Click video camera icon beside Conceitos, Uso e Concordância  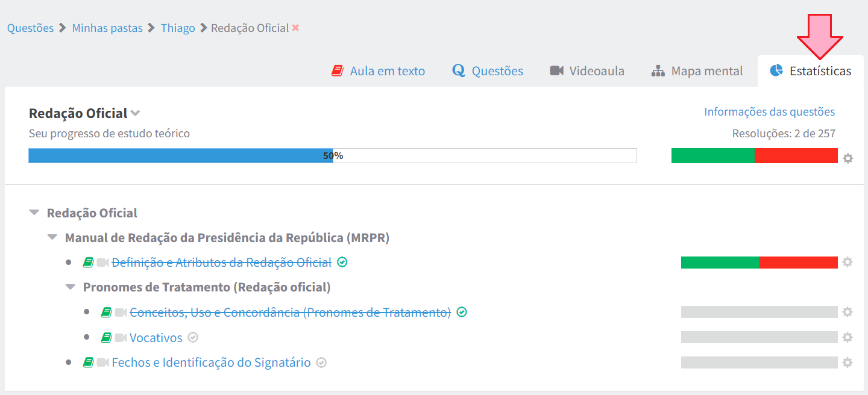click(121, 313)
